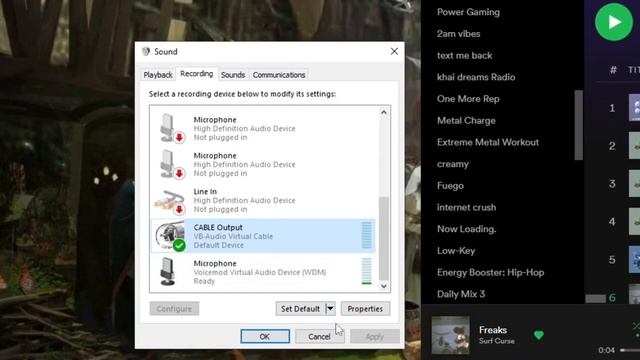Open Power Gaming playlist in Spotify
This screenshot has height=360, width=640.
pyautogui.click(x=468, y=12)
